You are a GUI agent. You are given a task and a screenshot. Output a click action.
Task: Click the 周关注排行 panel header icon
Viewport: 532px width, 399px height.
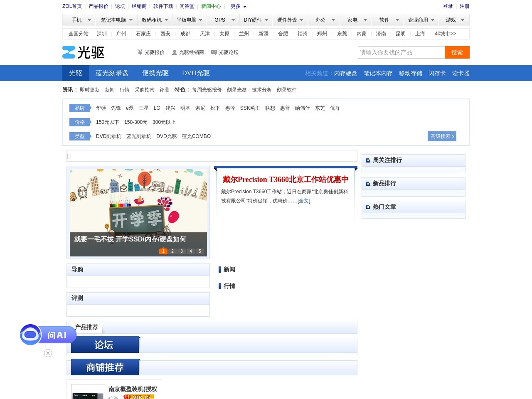[x=368, y=160]
